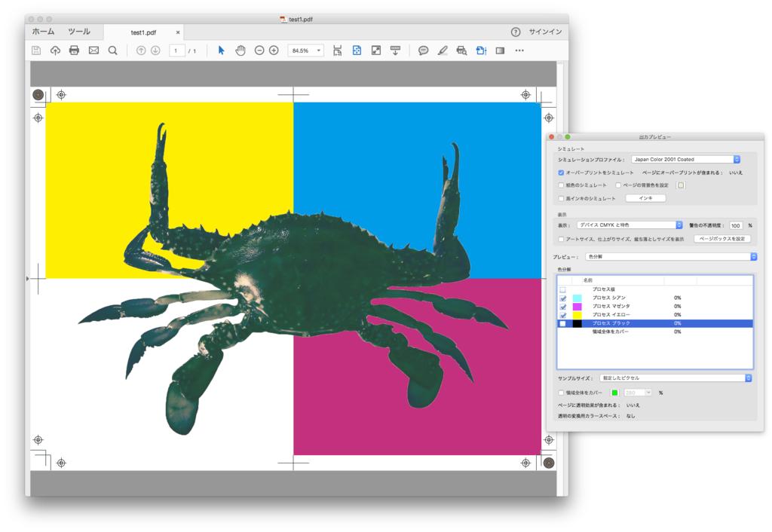
Task: Fit one full page to window
Action: click(357, 50)
